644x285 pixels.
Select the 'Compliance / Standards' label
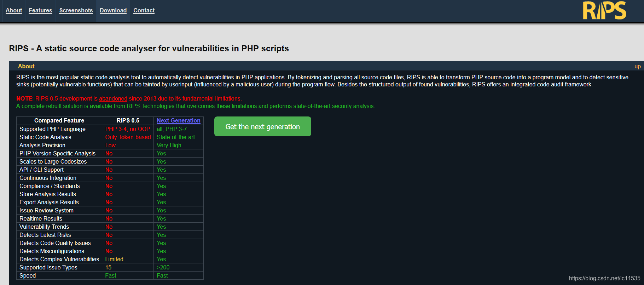50,186
